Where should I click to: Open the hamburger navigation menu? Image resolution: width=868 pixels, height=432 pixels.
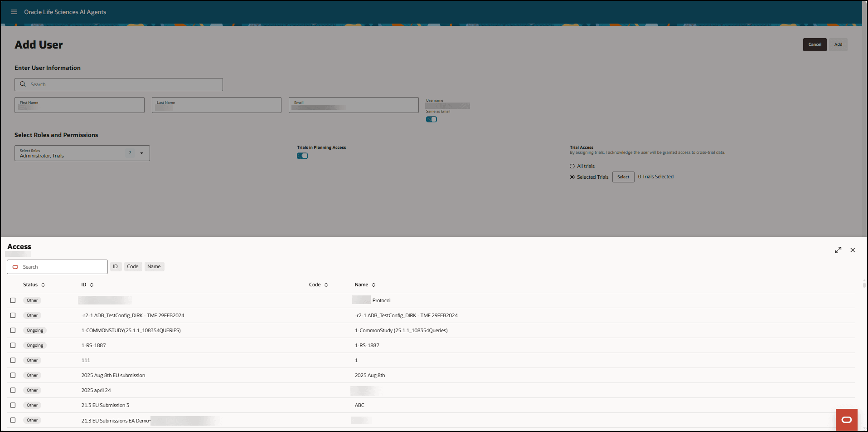click(14, 12)
